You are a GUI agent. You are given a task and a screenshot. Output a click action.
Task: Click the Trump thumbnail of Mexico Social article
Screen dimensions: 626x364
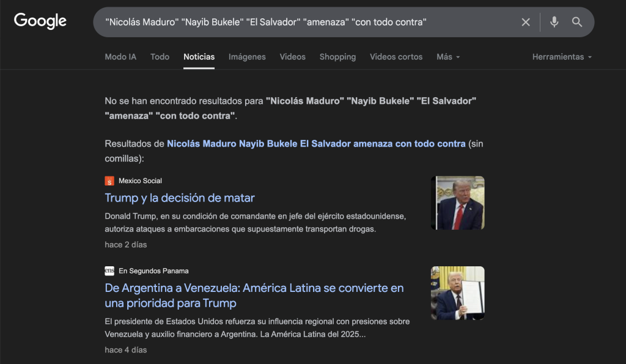click(457, 203)
